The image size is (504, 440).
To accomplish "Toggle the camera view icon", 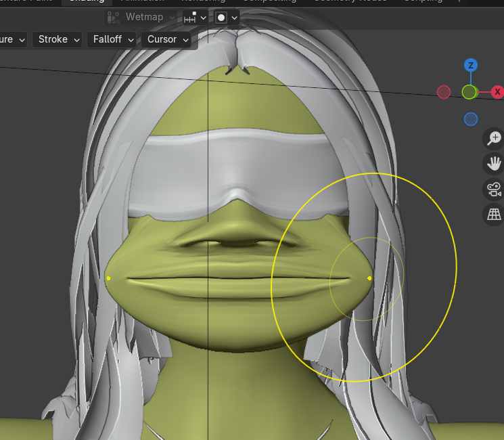I will click(x=494, y=190).
